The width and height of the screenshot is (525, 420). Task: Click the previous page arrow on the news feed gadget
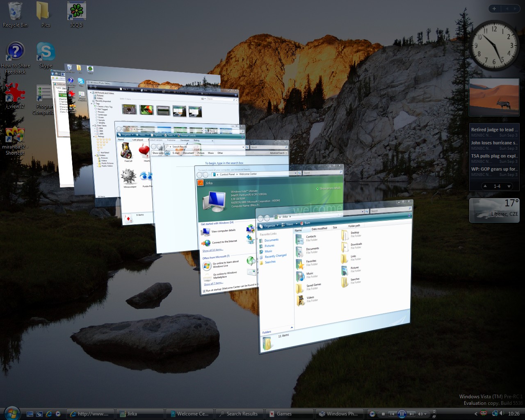click(x=486, y=186)
